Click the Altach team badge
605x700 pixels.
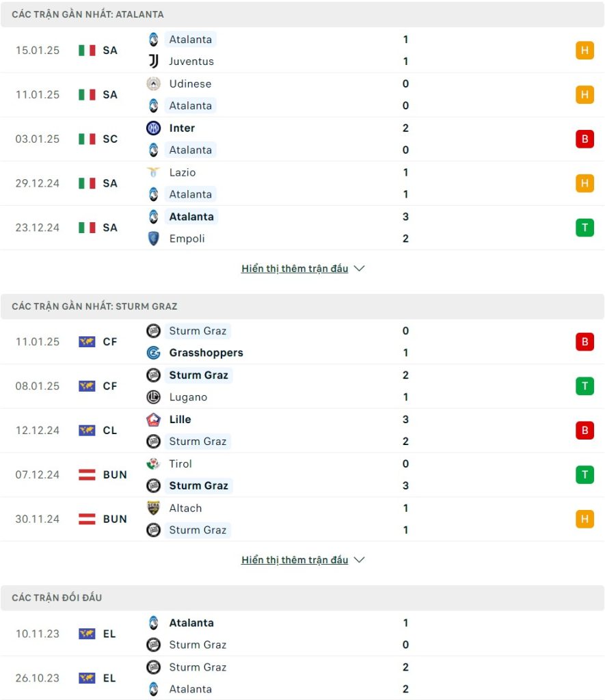(x=154, y=508)
